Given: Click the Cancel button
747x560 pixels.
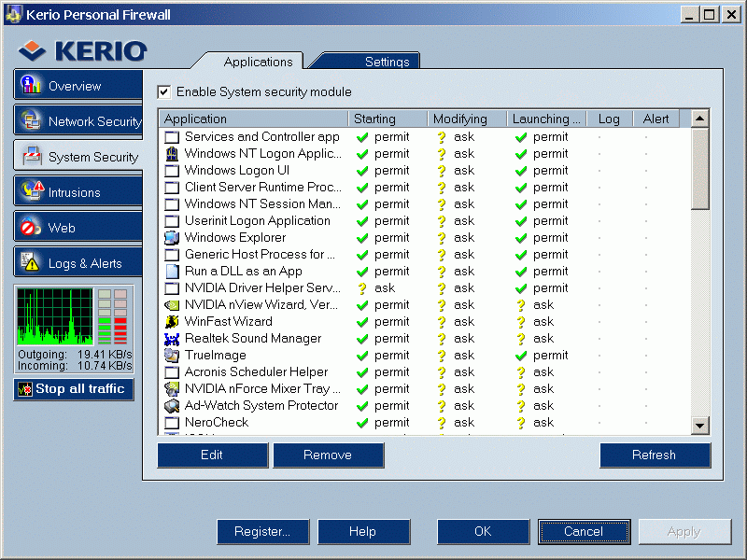Looking at the screenshot, I should click(x=585, y=531).
